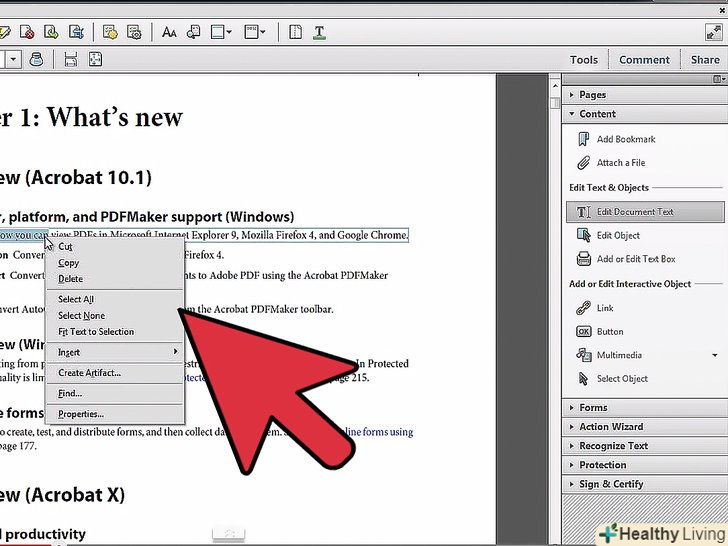Expand the Protection panel section

click(x=644, y=465)
